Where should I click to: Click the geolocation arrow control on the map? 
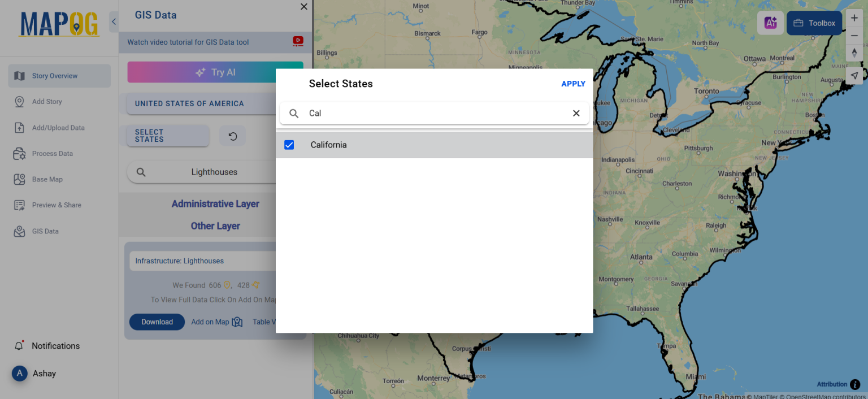click(854, 75)
